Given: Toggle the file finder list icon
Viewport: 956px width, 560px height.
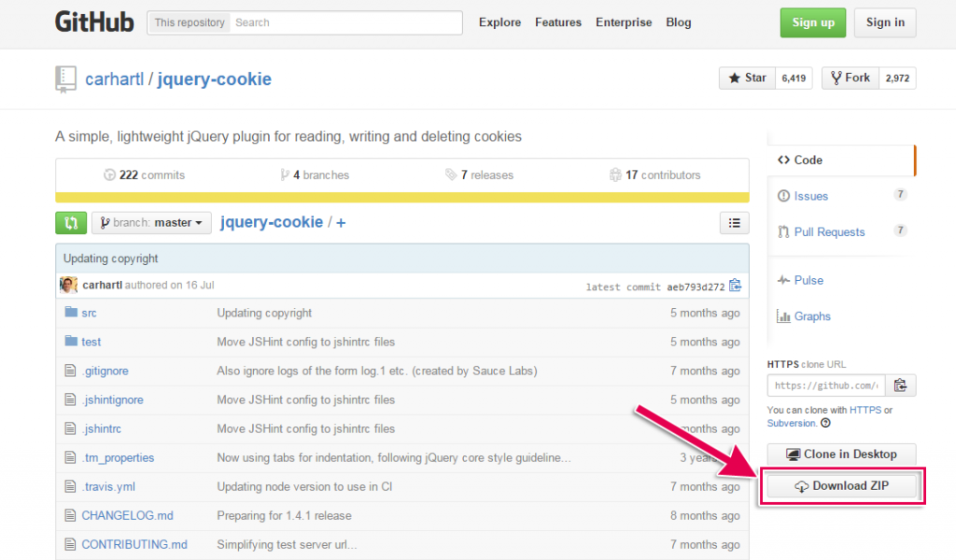Looking at the screenshot, I should pos(734,222).
